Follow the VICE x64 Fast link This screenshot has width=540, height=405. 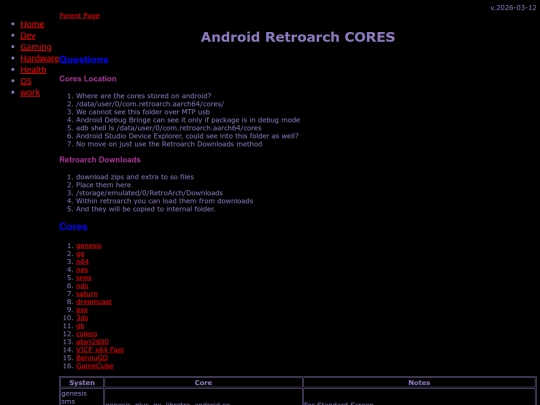click(x=100, y=350)
